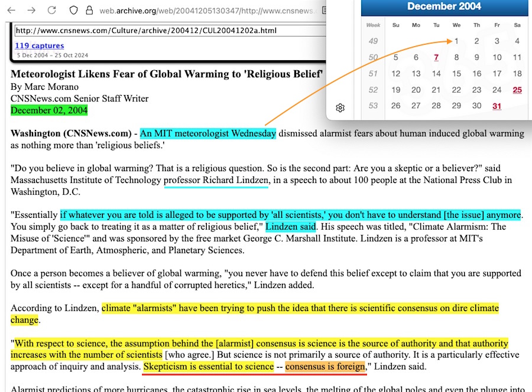Select the red date 25 in the calendar
The height and width of the screenshot is (392, 532).
517,90
